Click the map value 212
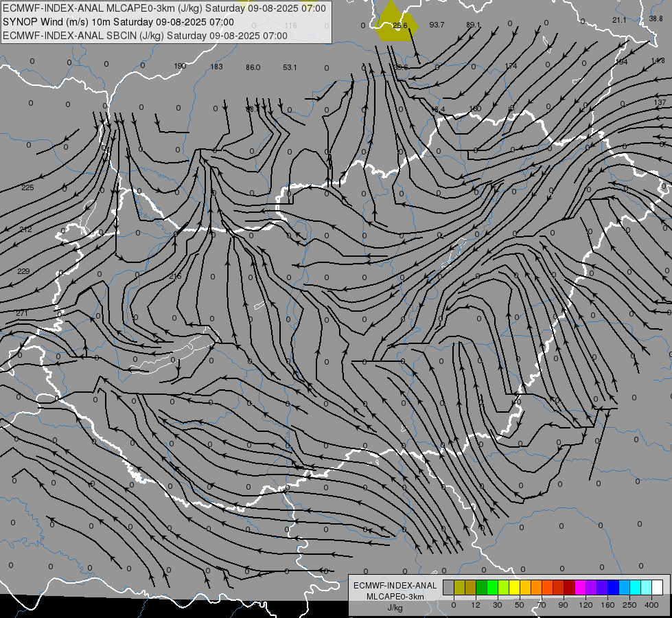 tap(25, 229)
